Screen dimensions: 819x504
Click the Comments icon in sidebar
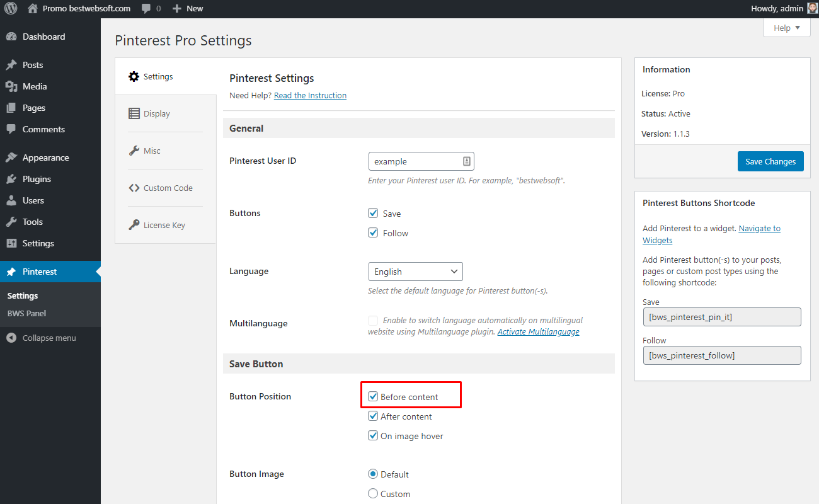[11, 129]
